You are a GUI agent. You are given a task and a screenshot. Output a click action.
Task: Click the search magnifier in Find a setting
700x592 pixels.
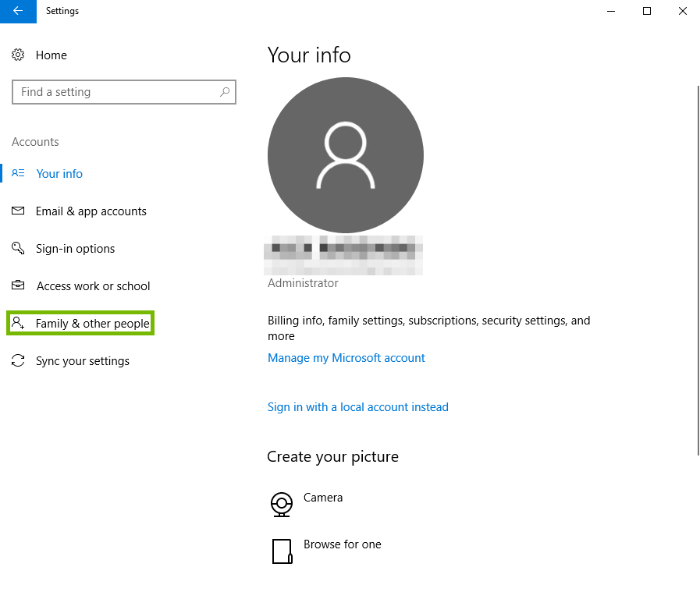click(x=226, y=91)
